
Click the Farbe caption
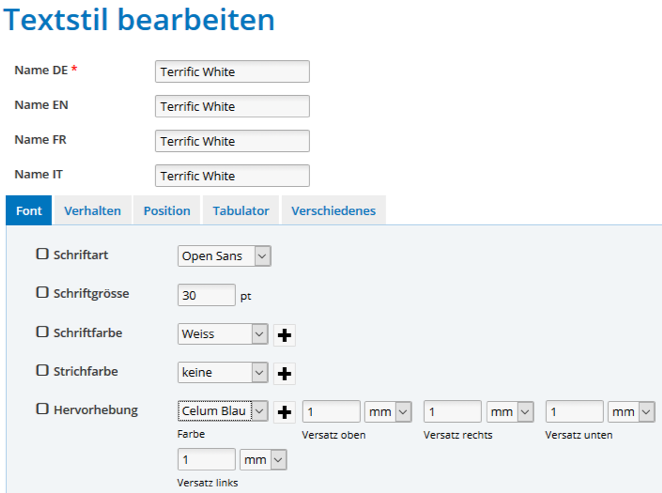coord(191,434)
